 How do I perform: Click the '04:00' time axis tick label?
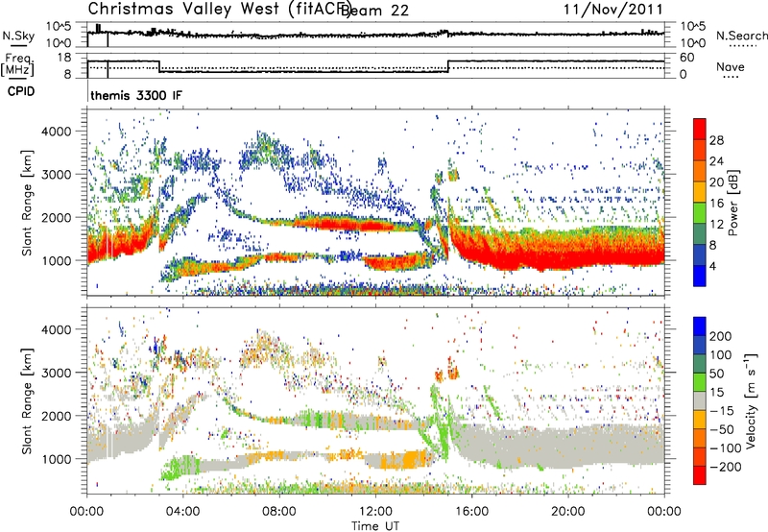pos(183,512)
